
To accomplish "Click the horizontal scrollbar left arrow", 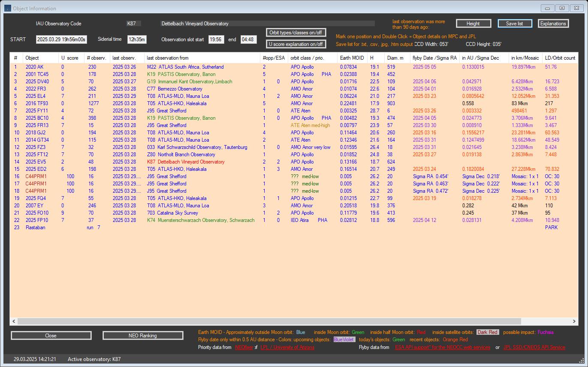I will click(14, 321).
